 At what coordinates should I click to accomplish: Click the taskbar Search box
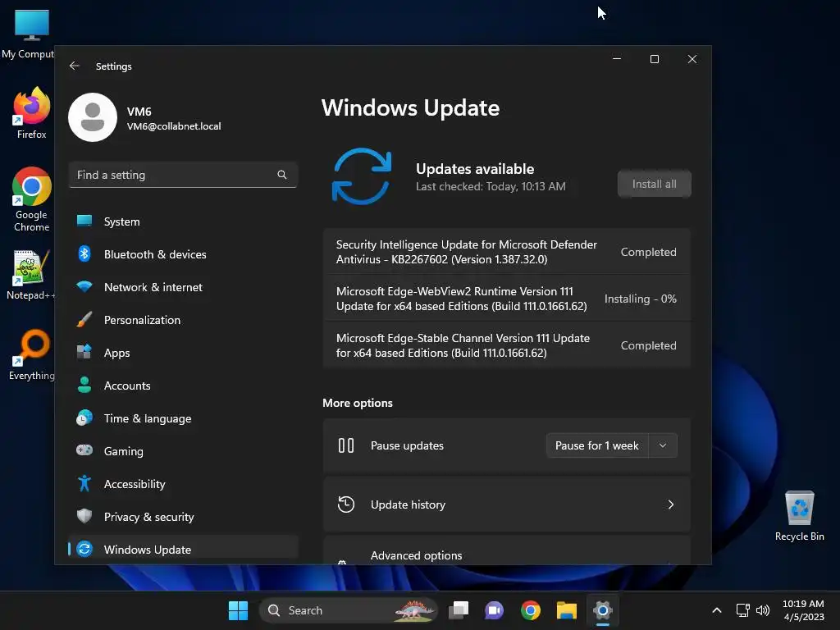click(x=348, y=610)
